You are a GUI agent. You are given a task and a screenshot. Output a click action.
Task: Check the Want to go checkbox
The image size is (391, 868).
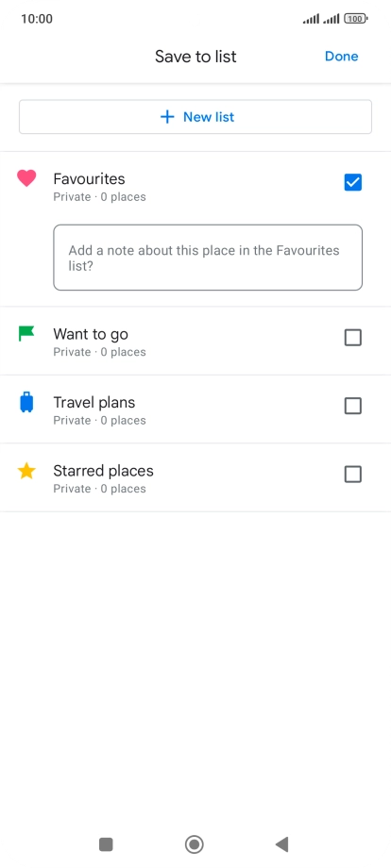point(353,338)
